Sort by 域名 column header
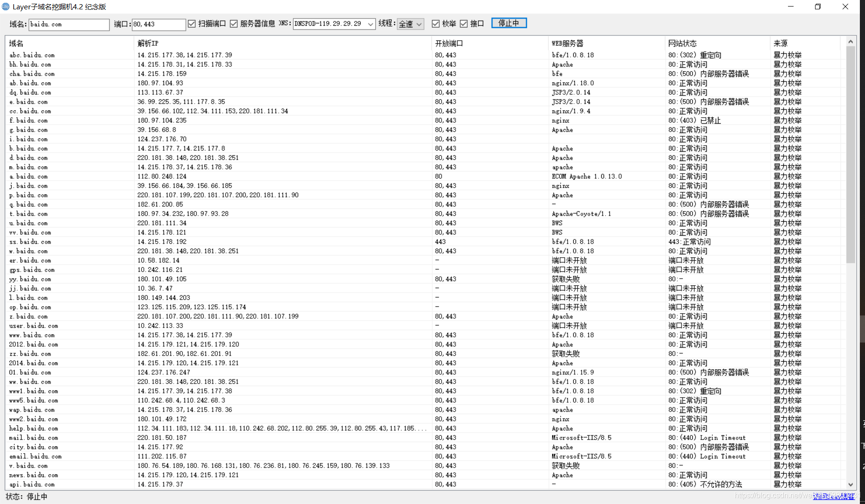The height and width of the screenshot is (504, 865). pyautogui.click(x=70, y=43)
